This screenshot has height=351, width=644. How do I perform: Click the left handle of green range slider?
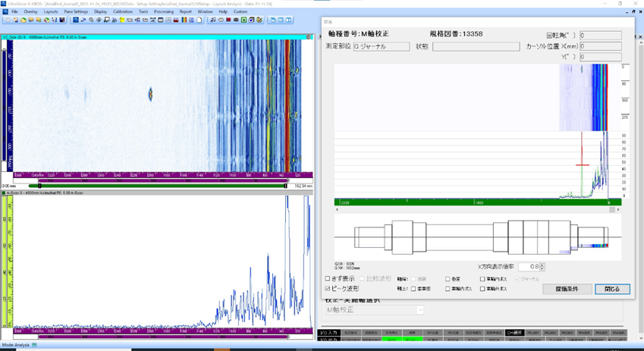pyautogui.click(x=40, y=186)
